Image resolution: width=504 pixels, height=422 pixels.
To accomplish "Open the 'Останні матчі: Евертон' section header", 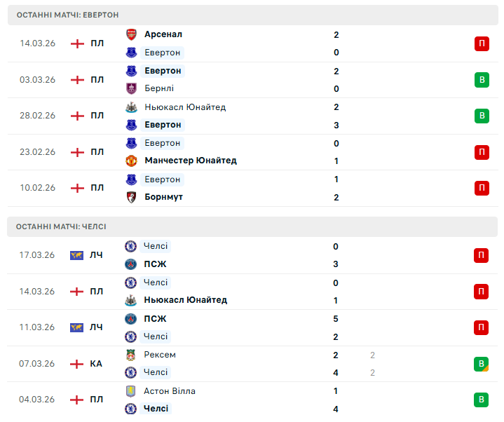I will pyautogui.click(x=68, y=15).
